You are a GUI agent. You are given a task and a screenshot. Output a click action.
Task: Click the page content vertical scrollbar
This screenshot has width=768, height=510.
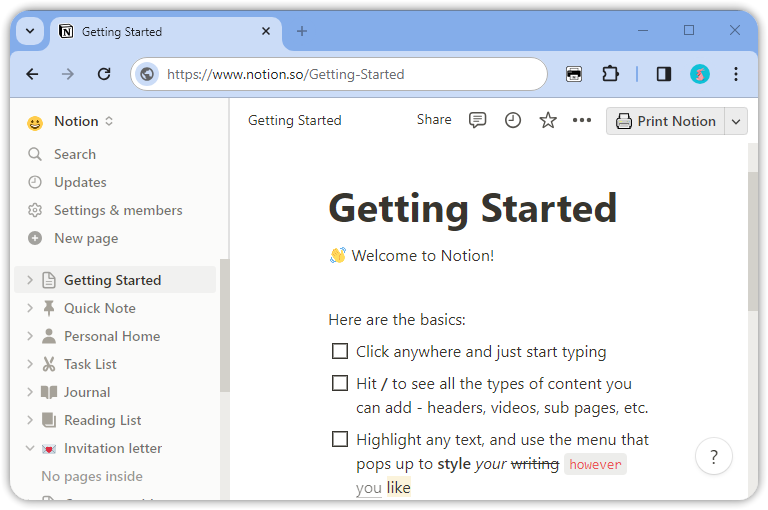click(753, 242)
